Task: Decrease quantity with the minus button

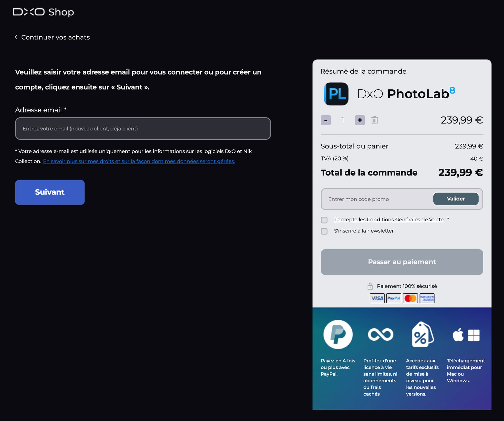Action: point(325,120)
